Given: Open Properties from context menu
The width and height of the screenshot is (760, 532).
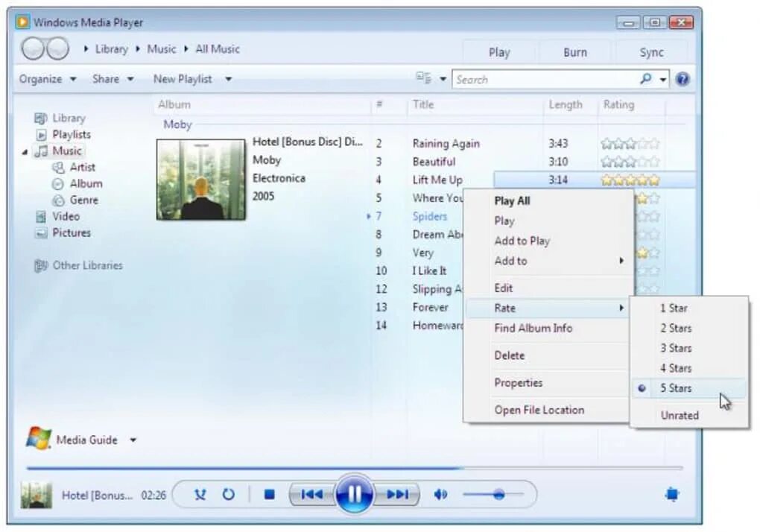Looking at the screenshot, I should click(x=548, y=383).
